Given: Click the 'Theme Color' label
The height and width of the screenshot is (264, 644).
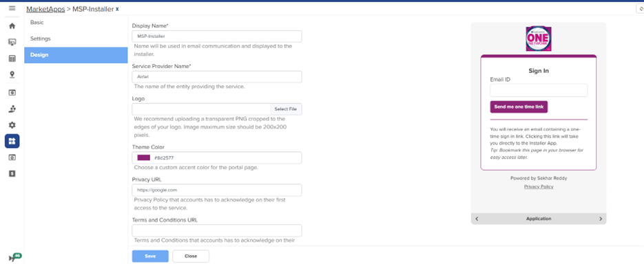Looking at the screenshot, I should click(x=148, y=147).
